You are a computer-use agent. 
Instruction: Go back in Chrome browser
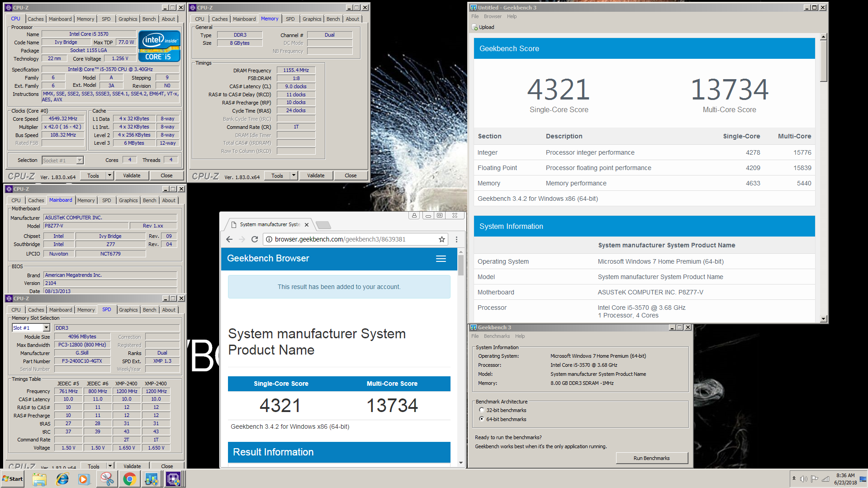[229, 239]
